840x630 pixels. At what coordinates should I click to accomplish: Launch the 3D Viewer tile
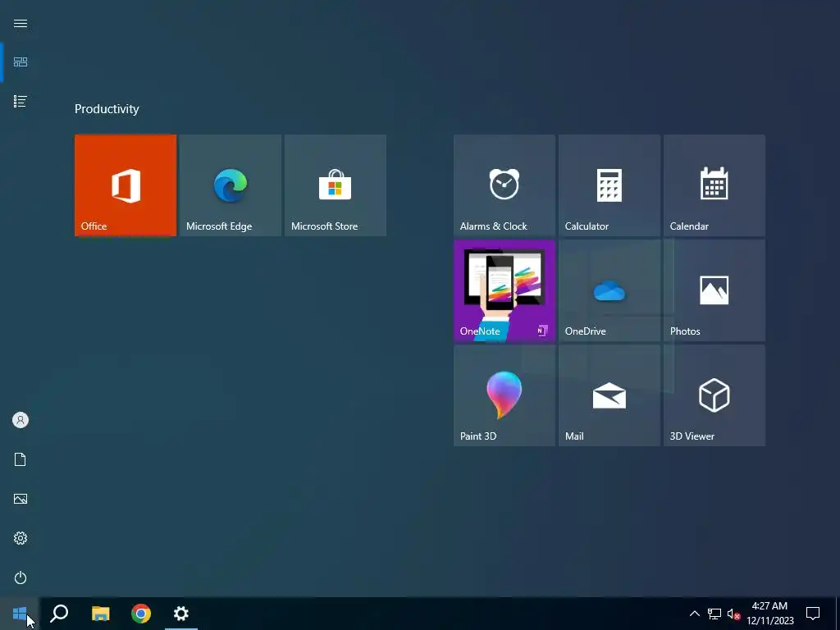(714, 395)
